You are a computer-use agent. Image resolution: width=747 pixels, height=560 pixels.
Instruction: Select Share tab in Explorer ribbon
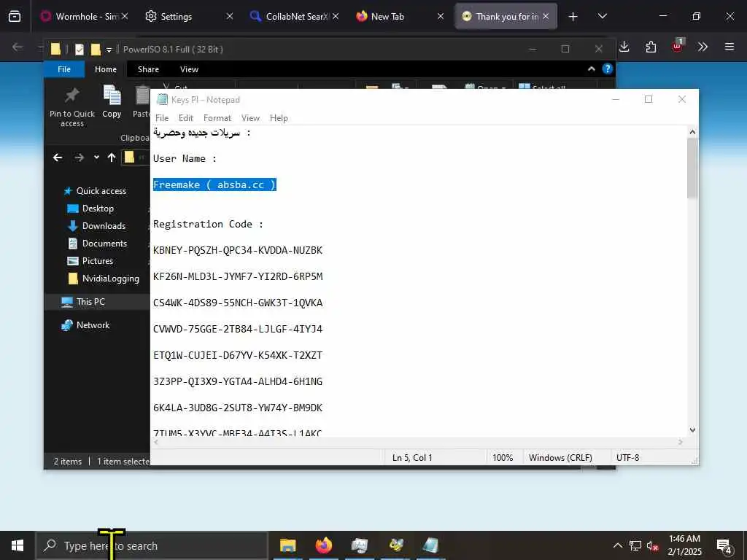pyautogui.click(x=148, y=69)
